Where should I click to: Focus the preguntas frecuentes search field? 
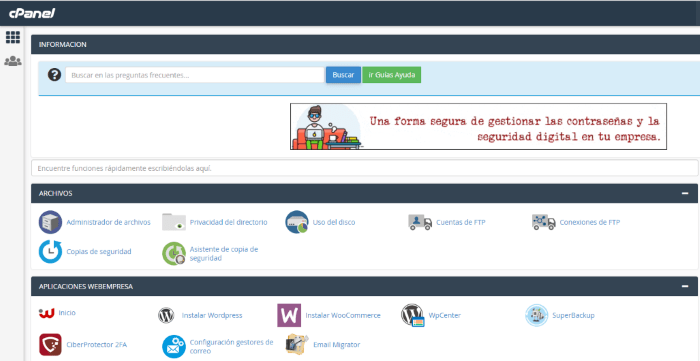[x=195, y=75]
